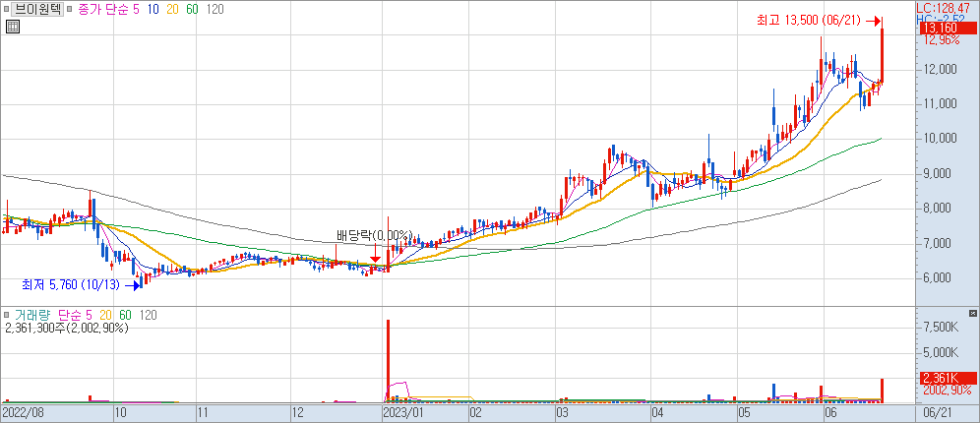This screenshot has width=980, height=423.
Task: Click the 03 month label on date axis
Action: click(565, 413)
